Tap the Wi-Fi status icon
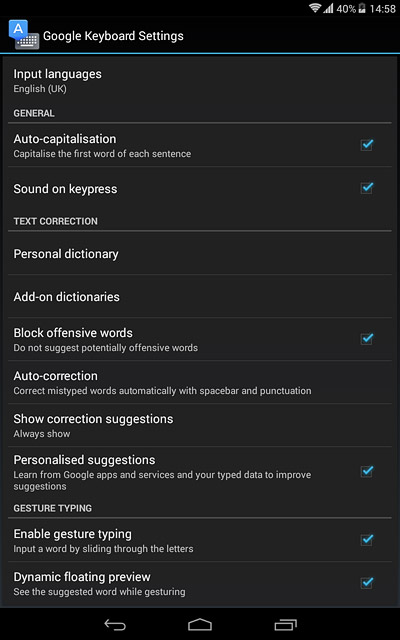Screen dimensions: 400x640 [315, 8]
